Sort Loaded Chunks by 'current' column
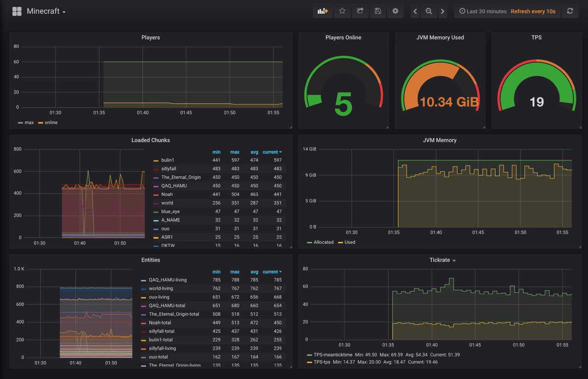 pos(272,152)
